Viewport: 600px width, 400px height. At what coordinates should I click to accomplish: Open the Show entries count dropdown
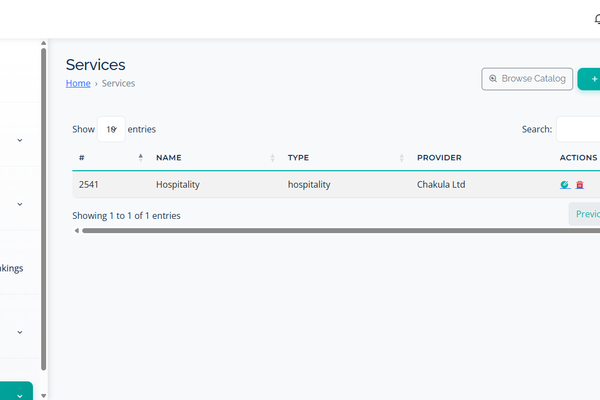(111, 129)
